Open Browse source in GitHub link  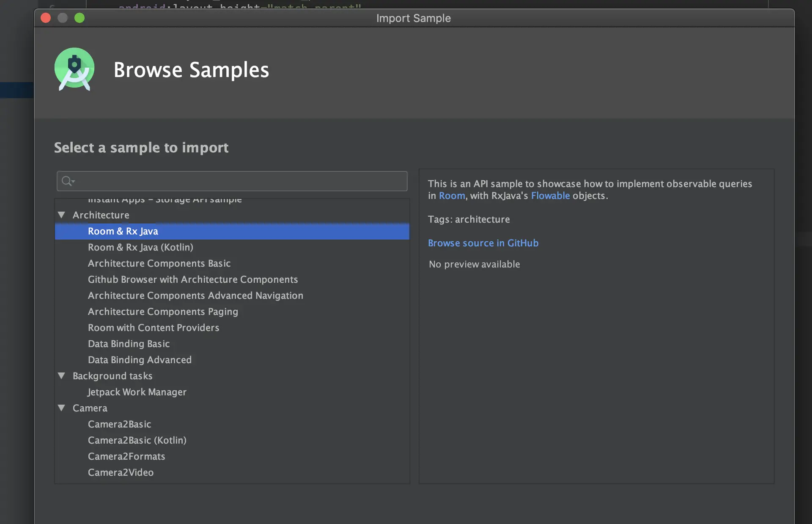click(483, 243)
